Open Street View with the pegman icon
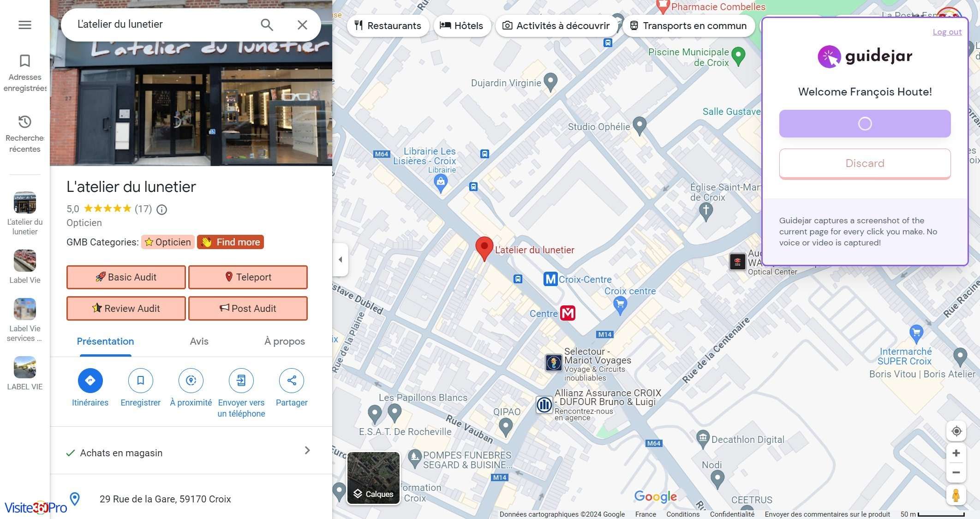Screen dimensions: 980x519 [x=956, y=495]
